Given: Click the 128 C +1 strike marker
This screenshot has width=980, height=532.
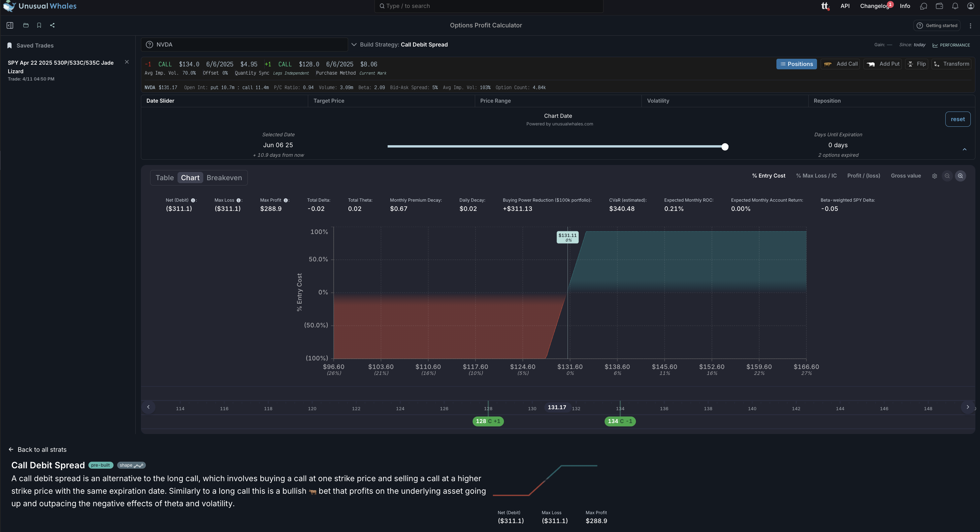Looking at the screenshot, I should pyautogui.click(x=488, y=422).
